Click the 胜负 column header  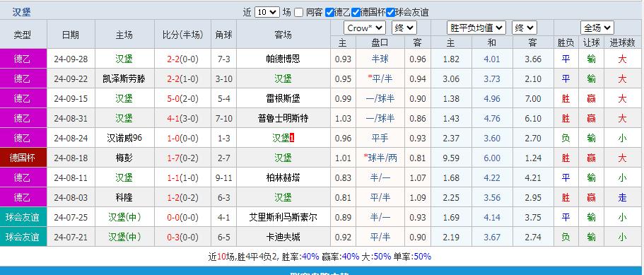(566, 42)
